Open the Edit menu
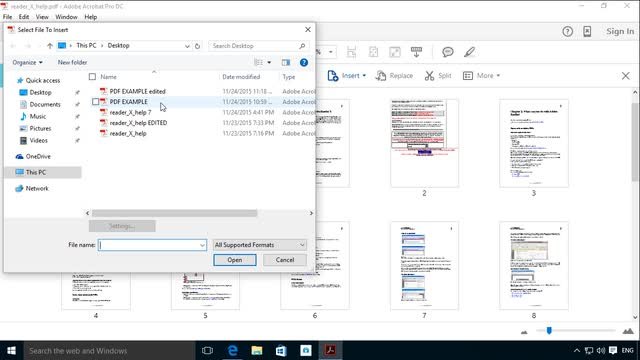Screen dimensions: 640x360 pos(24,17)
